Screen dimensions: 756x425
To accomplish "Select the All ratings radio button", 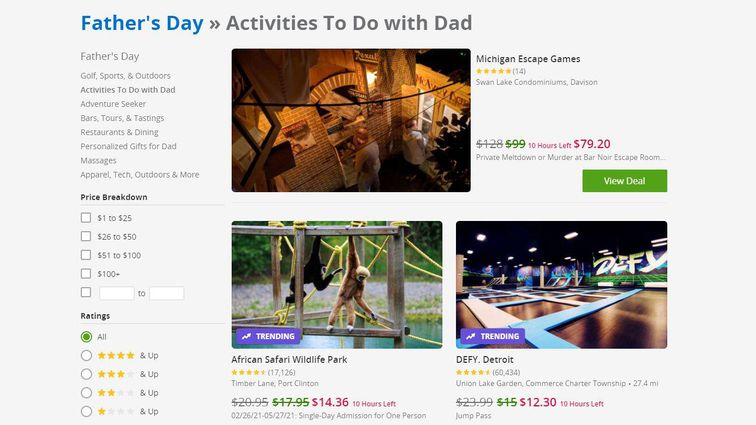I will pos(87,337).
